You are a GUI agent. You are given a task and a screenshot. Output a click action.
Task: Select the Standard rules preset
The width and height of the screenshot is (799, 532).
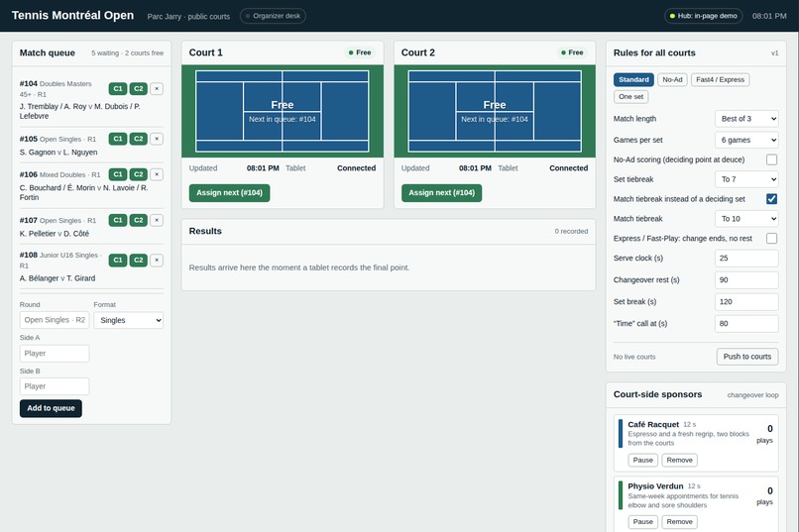coord(633,79)
